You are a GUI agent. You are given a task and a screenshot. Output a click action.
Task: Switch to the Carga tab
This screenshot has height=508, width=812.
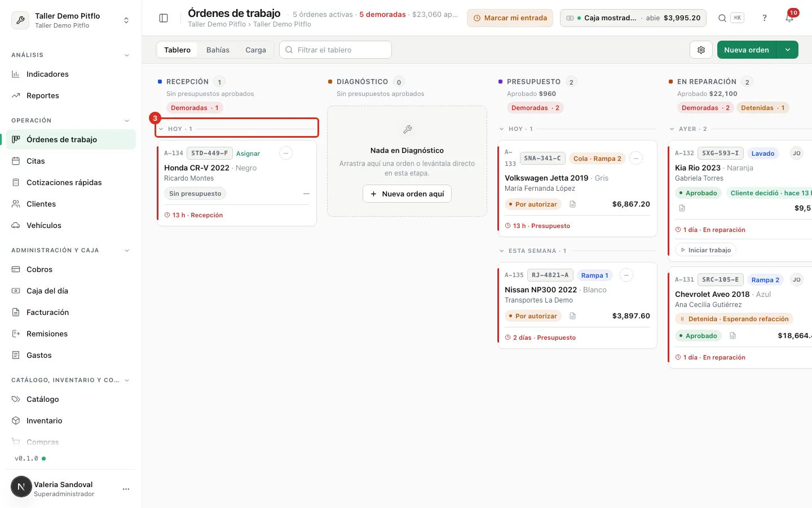click(x=255, y=50)
